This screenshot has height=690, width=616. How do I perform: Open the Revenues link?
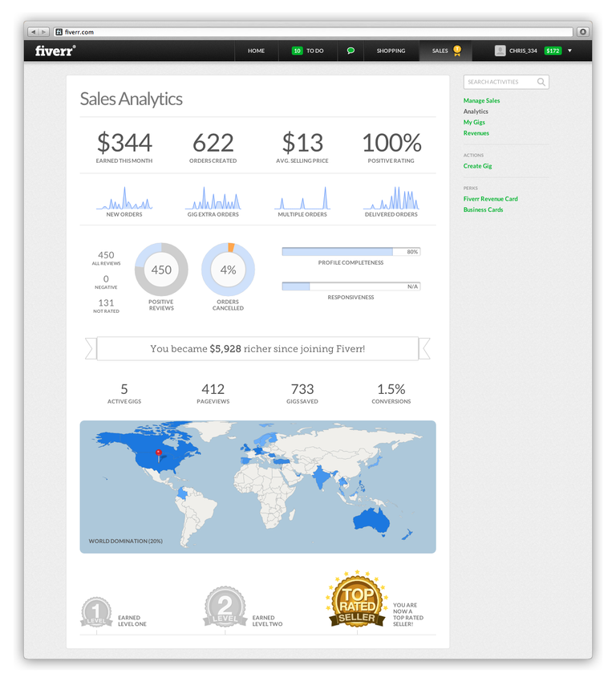[x=476, y=133]
